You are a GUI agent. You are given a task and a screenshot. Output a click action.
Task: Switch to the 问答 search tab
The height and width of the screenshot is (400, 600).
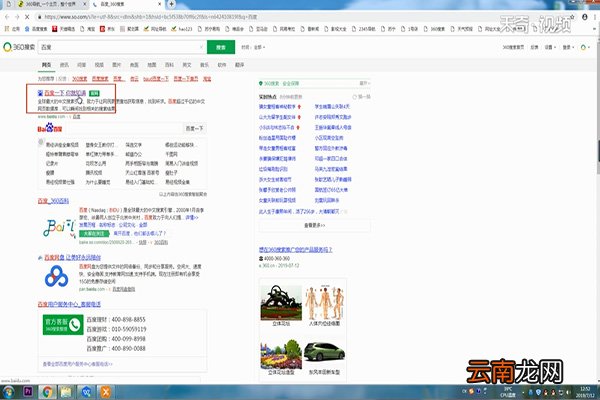click(82, 65)
